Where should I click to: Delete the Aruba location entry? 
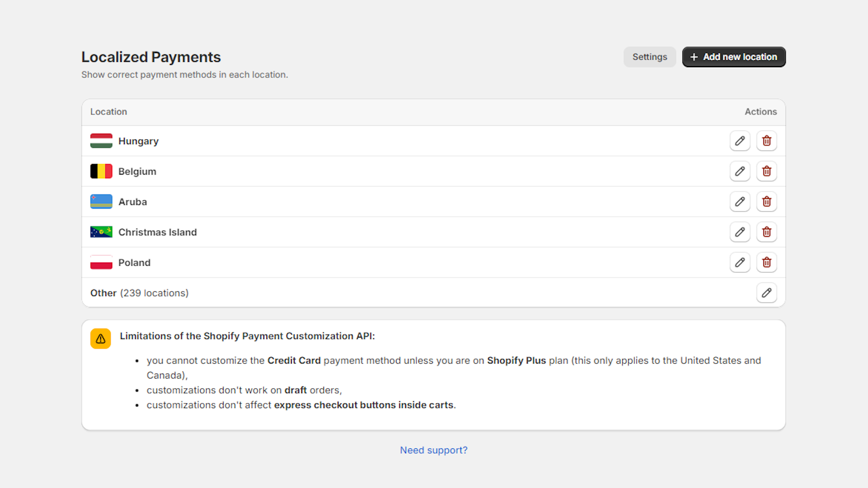point(767,201)
